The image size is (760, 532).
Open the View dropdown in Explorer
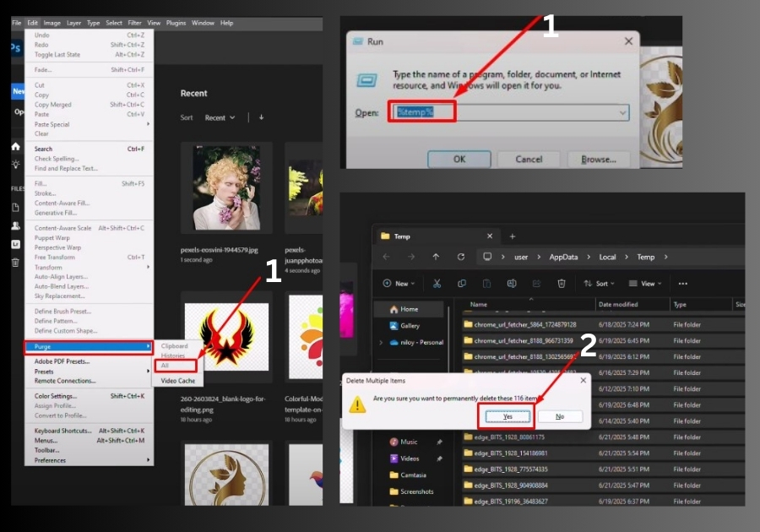tap(645, 284)
